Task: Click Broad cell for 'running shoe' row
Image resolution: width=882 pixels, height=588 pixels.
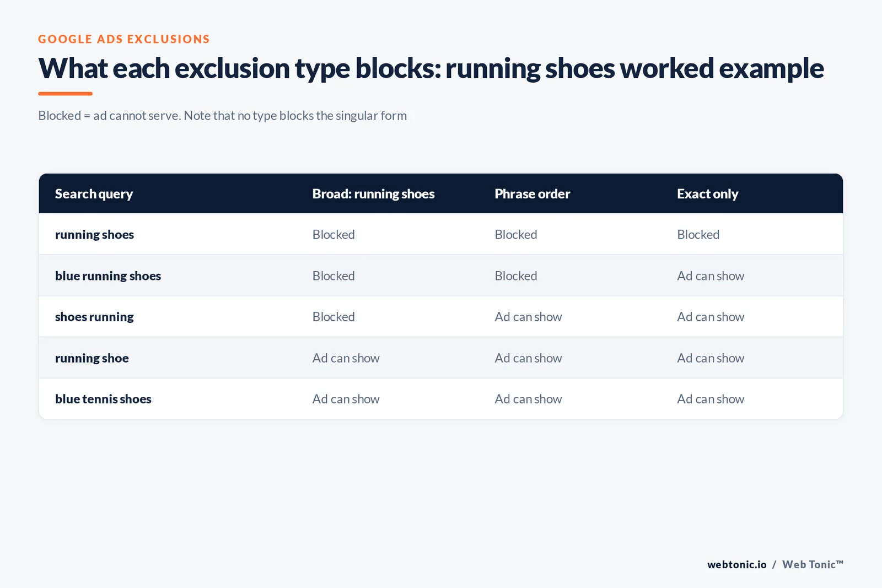Action: 346,358
